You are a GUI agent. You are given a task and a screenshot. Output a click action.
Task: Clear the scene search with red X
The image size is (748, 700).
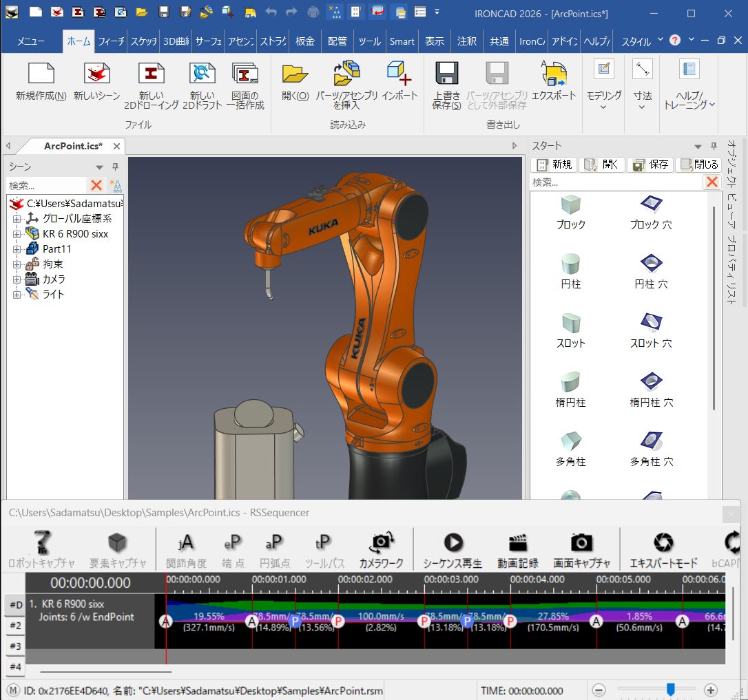click(96, 185)
